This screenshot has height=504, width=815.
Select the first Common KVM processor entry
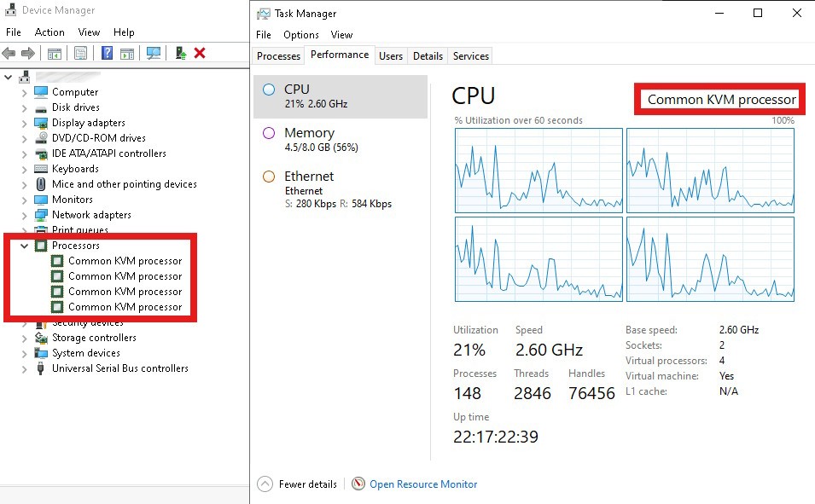pyautogui.click(x=125, y=261)
